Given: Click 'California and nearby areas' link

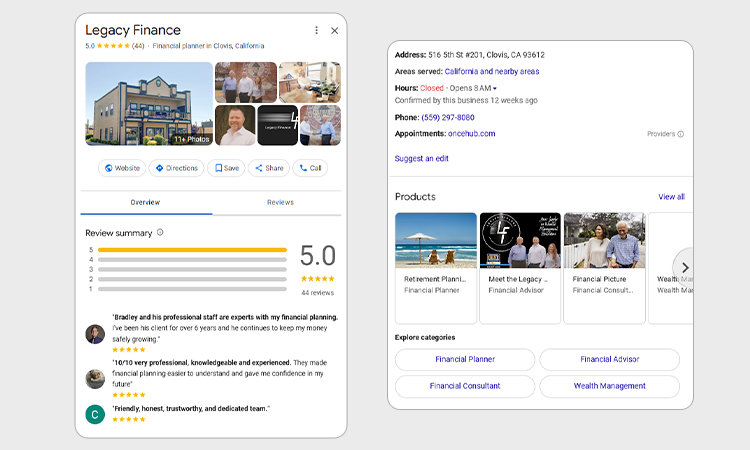Looking at the screenshot, I should click(492, 71).
